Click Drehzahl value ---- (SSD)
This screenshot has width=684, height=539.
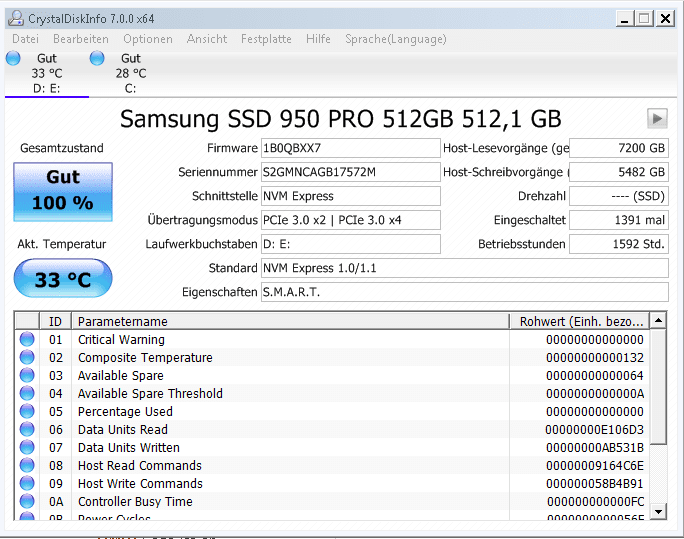point(619,196)
